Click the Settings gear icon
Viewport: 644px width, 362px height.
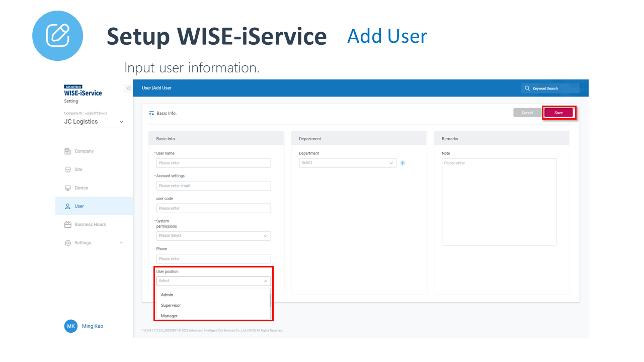click(68, 243)
